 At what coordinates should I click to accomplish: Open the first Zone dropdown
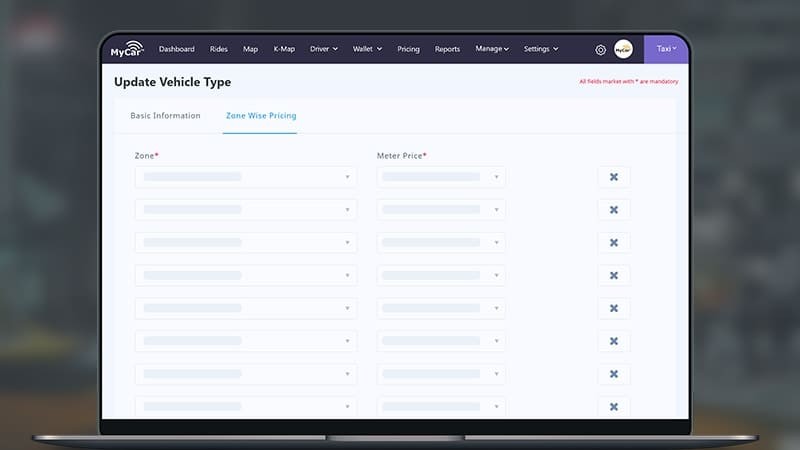[x=245, y=177]
